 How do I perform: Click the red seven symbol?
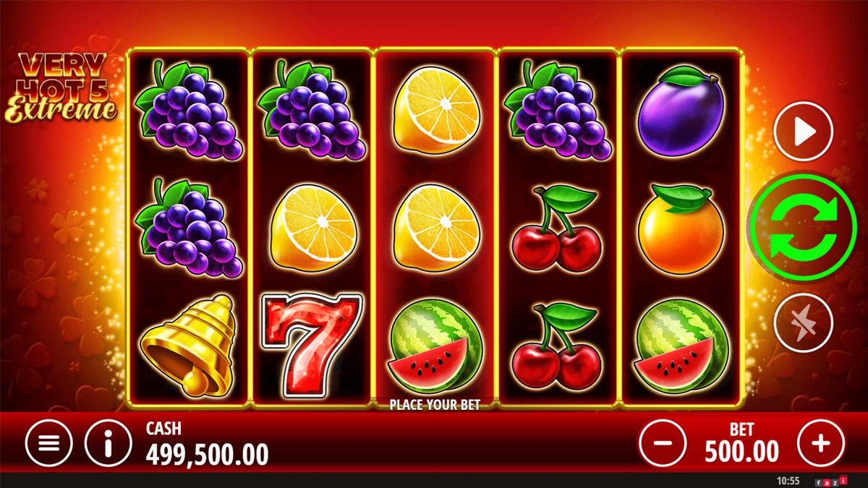coord(311,347)
